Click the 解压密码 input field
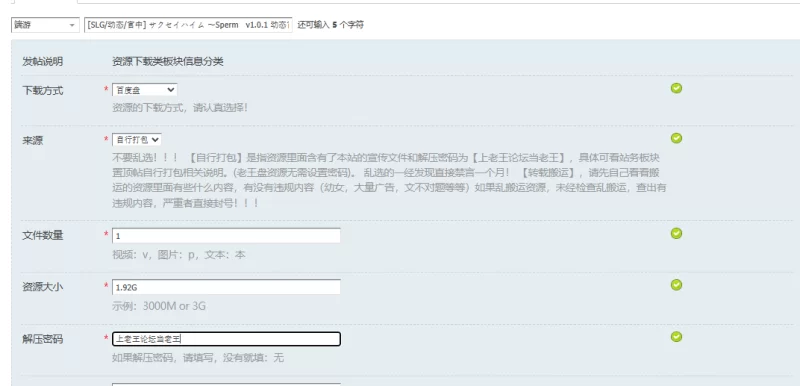Image resolution: width=800 pixels, height=386 pixels. 226,339
